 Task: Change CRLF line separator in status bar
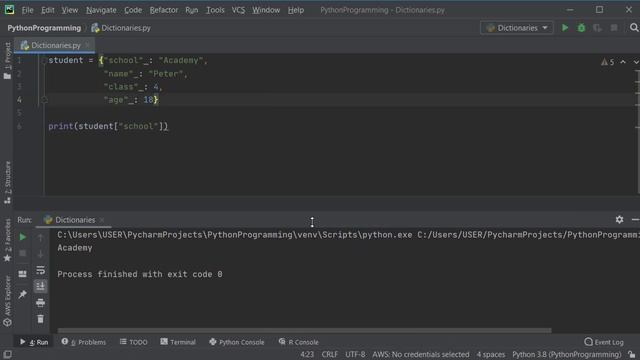pos(329,354)
